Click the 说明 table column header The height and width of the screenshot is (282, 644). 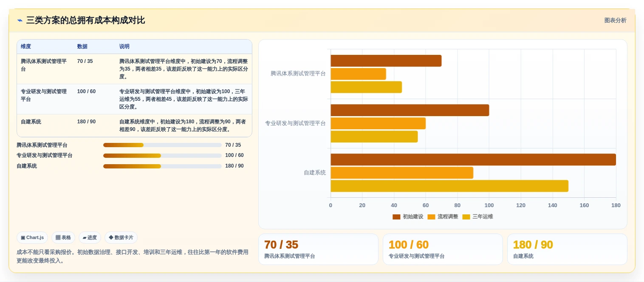[124, 47]
